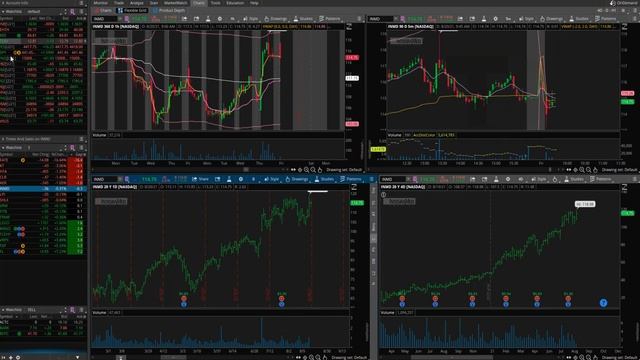The height and width of the screenshot is (360, 640).
Task: Open Style menu in the top-right chart
Action: tap(526, 19)
